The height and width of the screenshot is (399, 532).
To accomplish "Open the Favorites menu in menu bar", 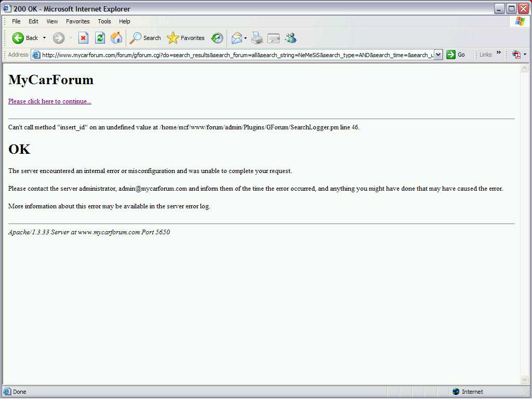I will tap(77, 21).
